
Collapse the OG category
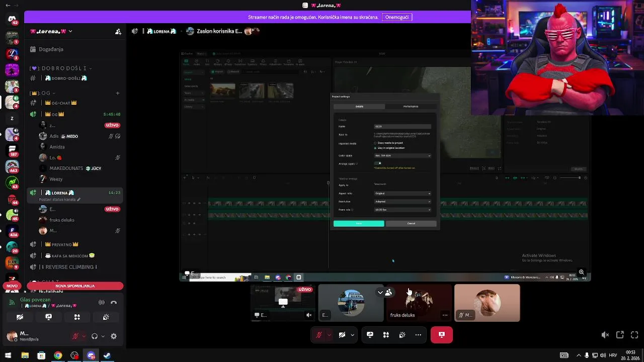click(43, 93)
